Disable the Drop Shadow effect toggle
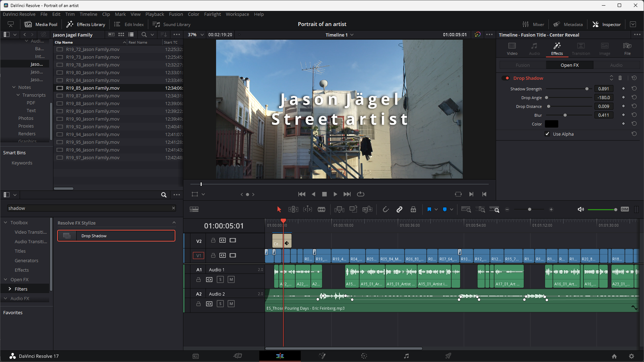644x362 pixels. 506,78
